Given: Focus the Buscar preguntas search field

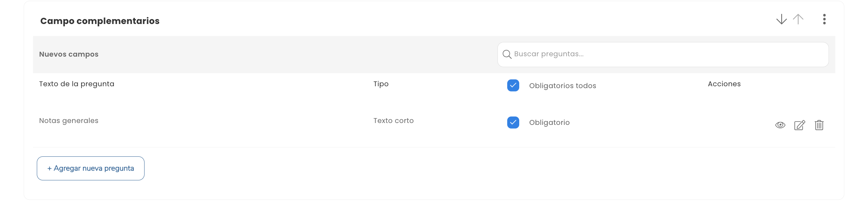Looking at the screenshot, I should coord(663,54).
